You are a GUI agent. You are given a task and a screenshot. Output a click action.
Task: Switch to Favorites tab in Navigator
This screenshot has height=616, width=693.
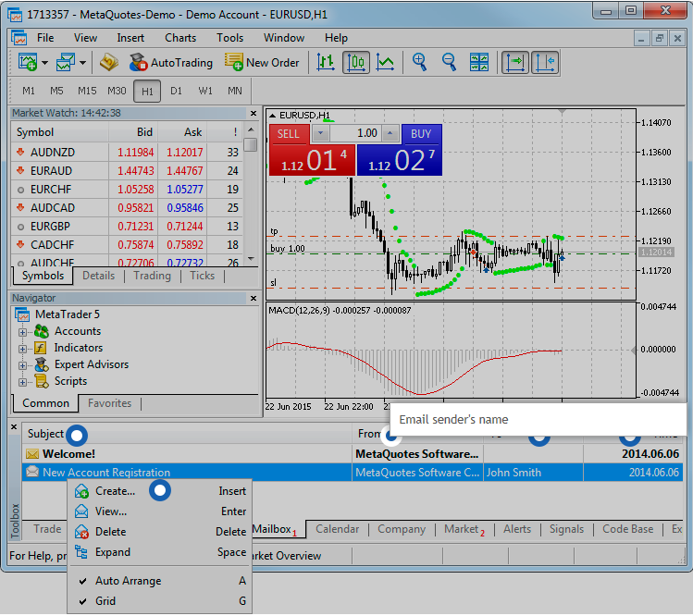coord(109,403)
